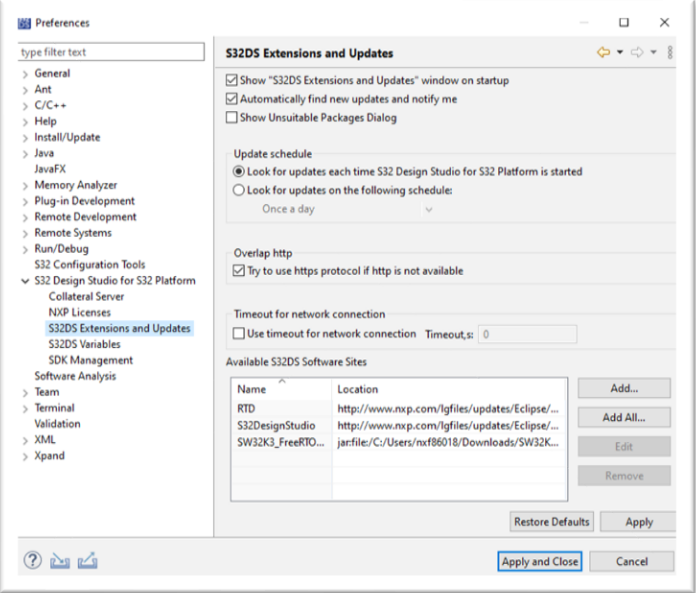Click Apply and Close button
Image resolution: width=696 pixels, height=593 pixels.
[x=540, y=561]
